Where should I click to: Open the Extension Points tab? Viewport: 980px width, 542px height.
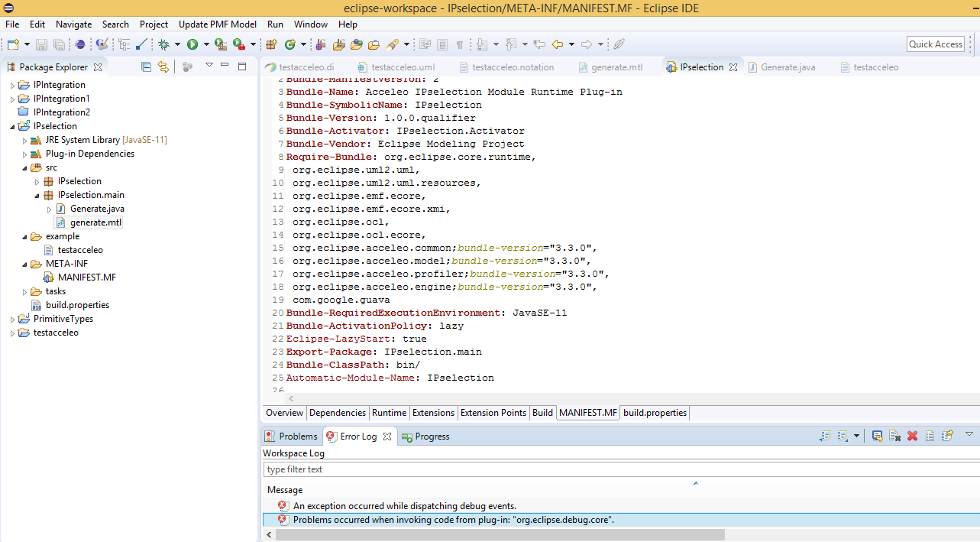493,413
